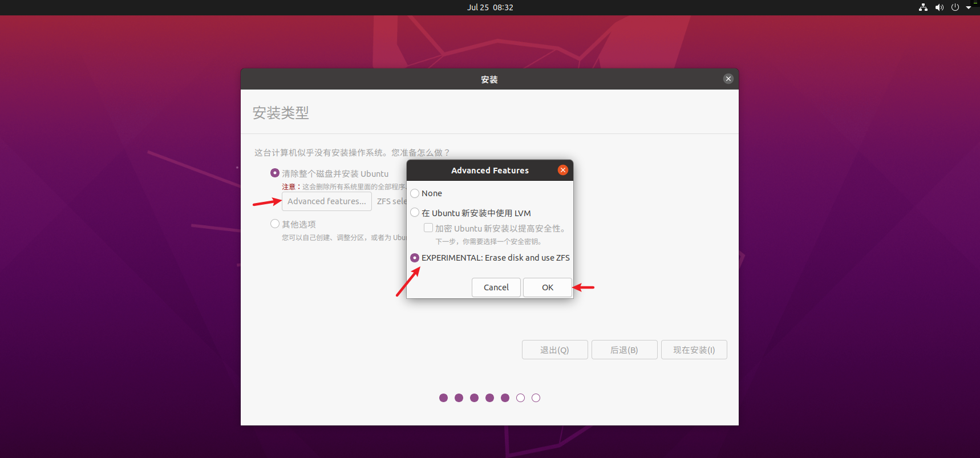Click the 退出(Q) quit button
This screenshot has width=980, height=458.
(555, 350)
